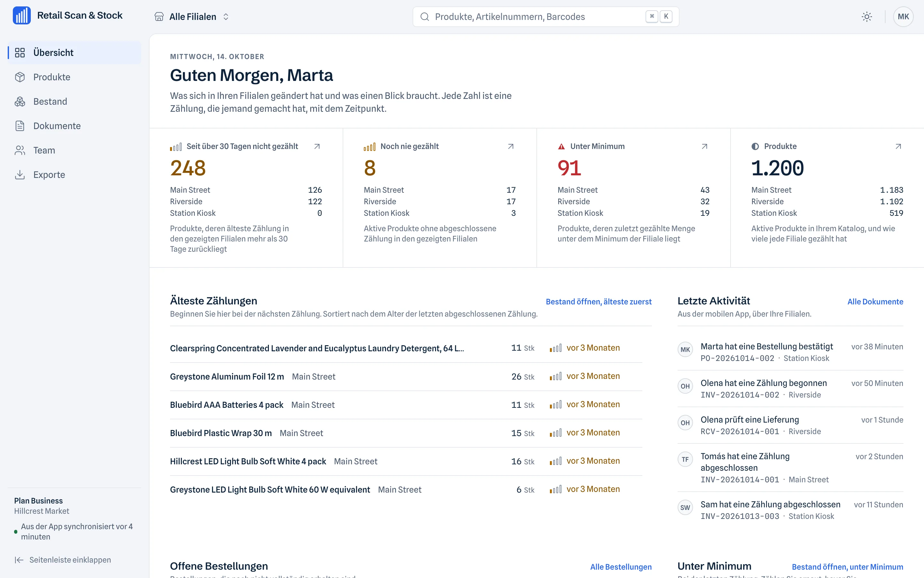Click order number PO-20261014-002
This screenshot has width=924, height=578.
pyautogui.click(x=737, y=359)
